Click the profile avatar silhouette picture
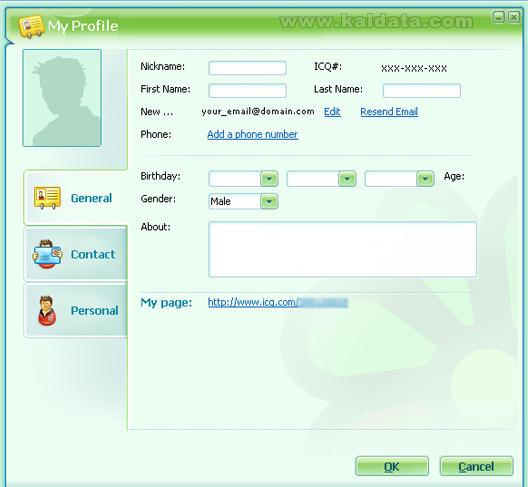The image size is (528, 487). pyautogui.click(x=62, y=98)
